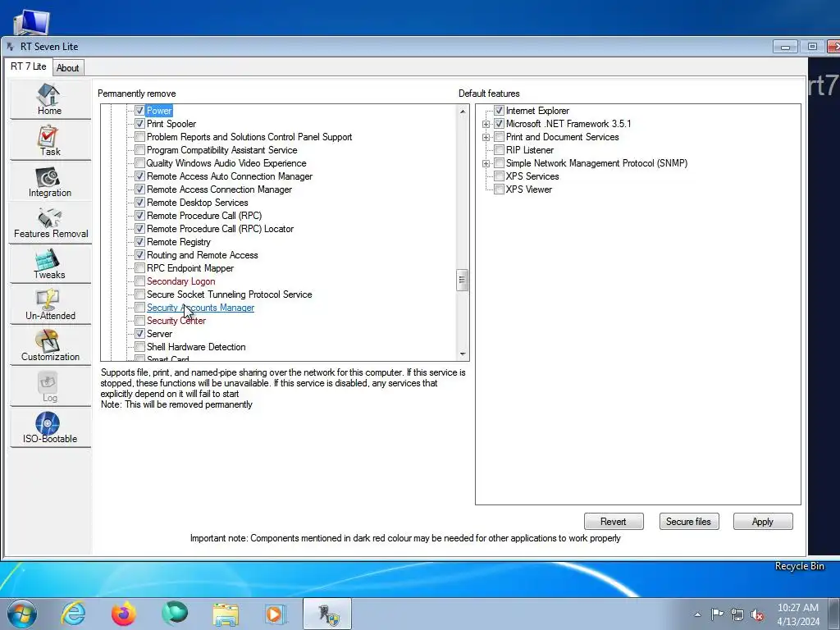This screenshot has width=840, height=630.
Task: Select RPC Endpoint Mapper entry
Action: coord(190,268)
